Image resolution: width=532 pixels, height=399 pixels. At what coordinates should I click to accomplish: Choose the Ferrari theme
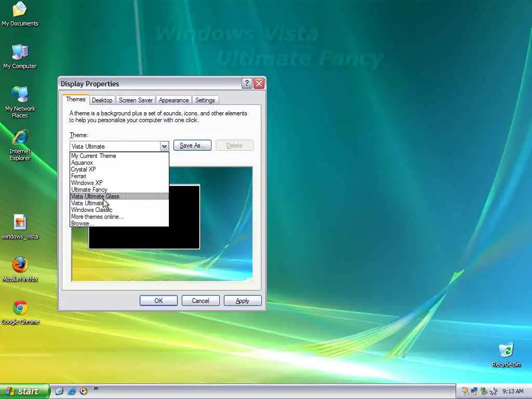[119, 176]
